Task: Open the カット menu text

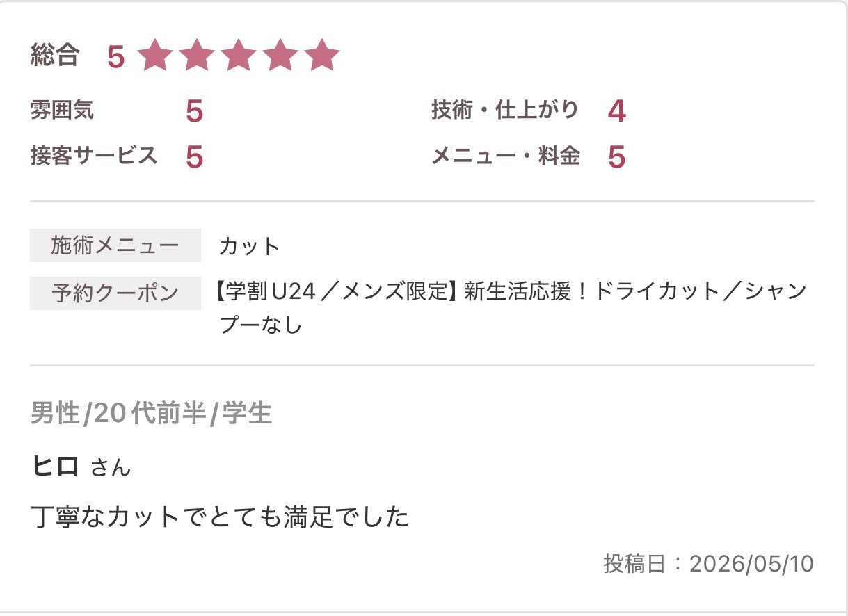Action: 249,246
